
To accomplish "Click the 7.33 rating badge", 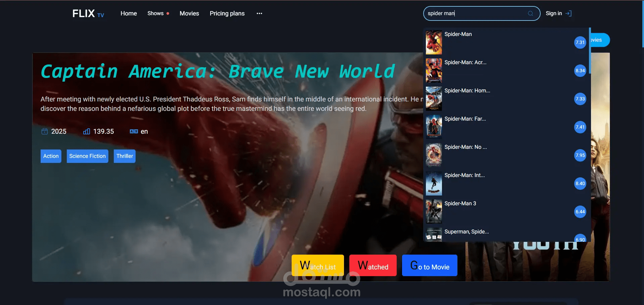I will click(x=580, y=99).
